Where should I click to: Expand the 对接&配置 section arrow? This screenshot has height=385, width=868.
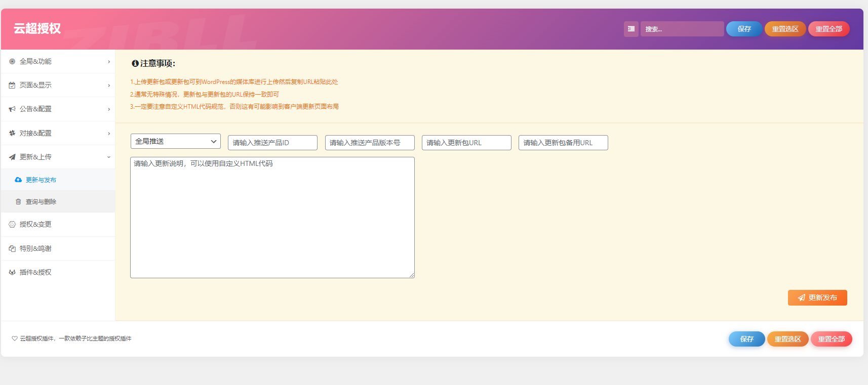[109, 134]
